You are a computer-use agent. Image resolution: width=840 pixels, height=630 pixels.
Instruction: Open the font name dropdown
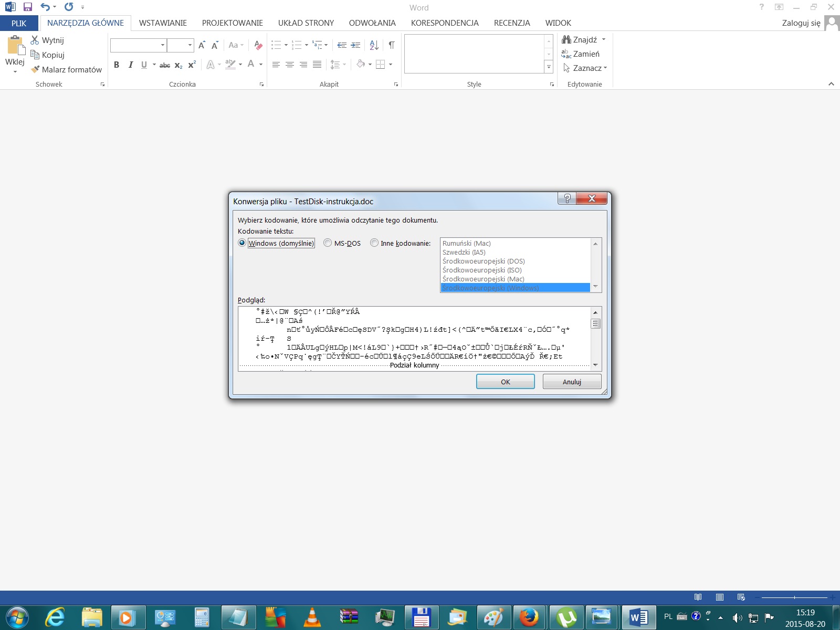click(x=163, y=45)
